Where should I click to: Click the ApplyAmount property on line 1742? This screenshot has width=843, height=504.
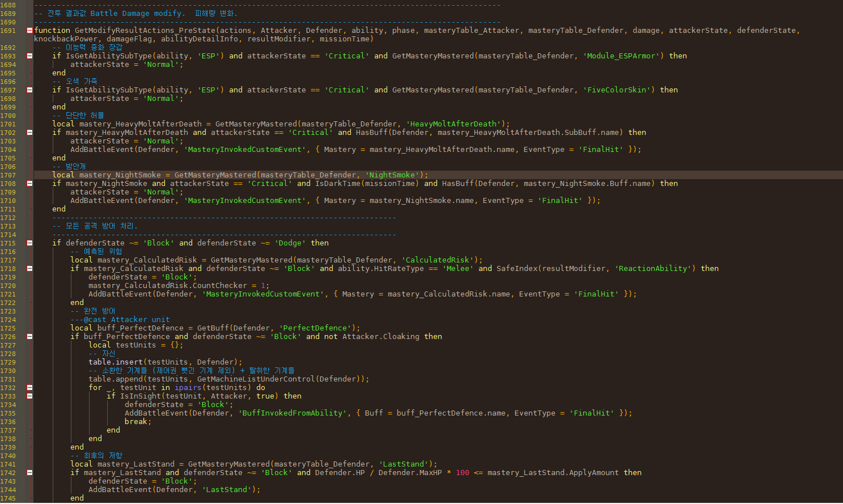tap(594, 473)
